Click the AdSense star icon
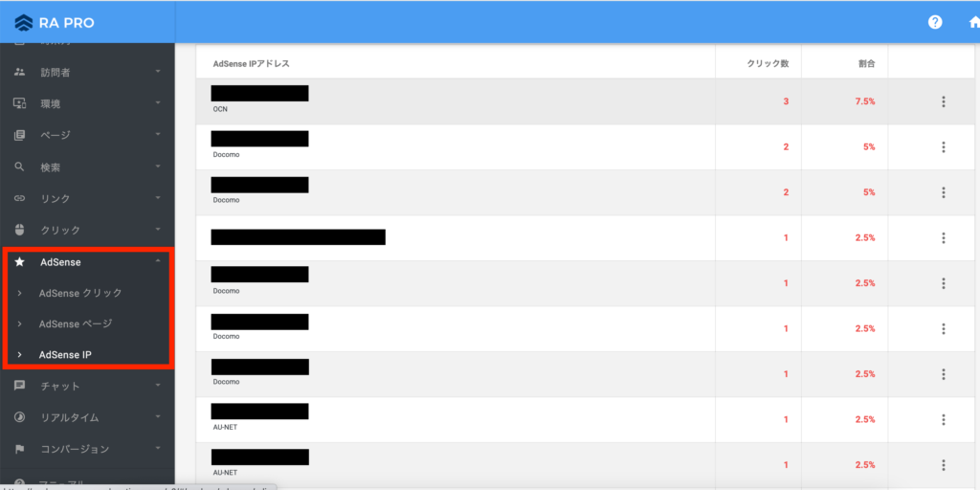Image resolution: width=980 pixels, height=490 pixels. click(x=19, y=261)
